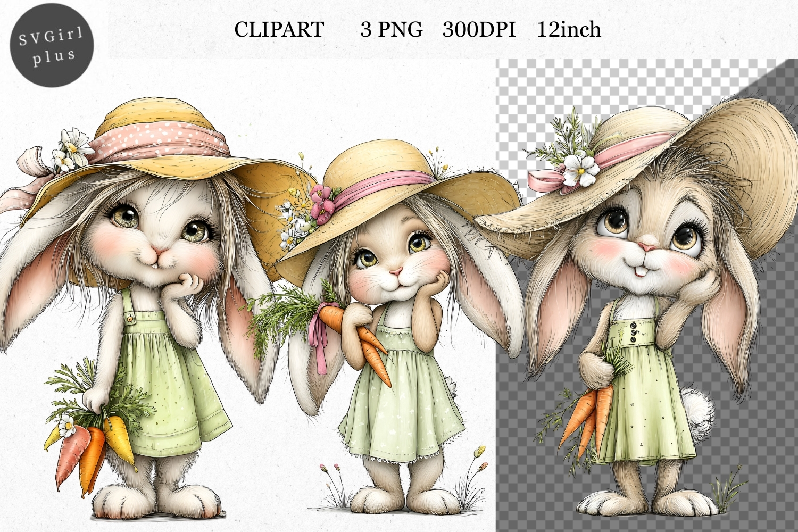Click the CLIPART heading text
Image resolution: width=798 pixels, height=532 pixels.
click(x=279, y=30)
